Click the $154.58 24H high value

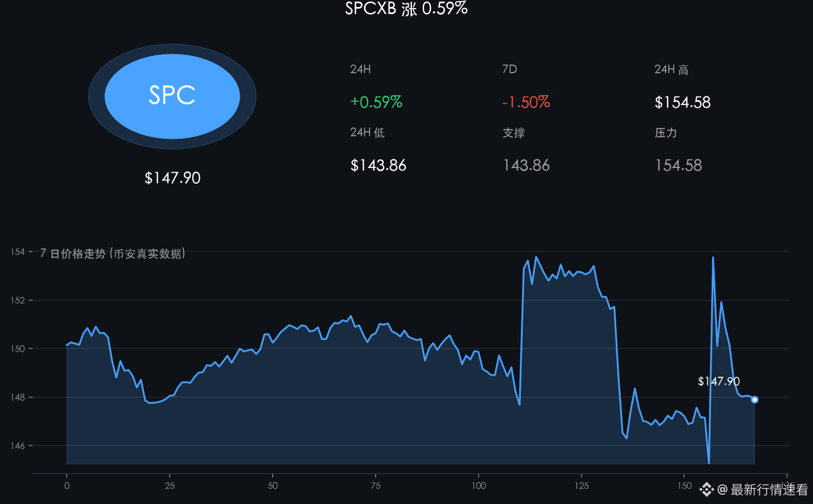682,102
